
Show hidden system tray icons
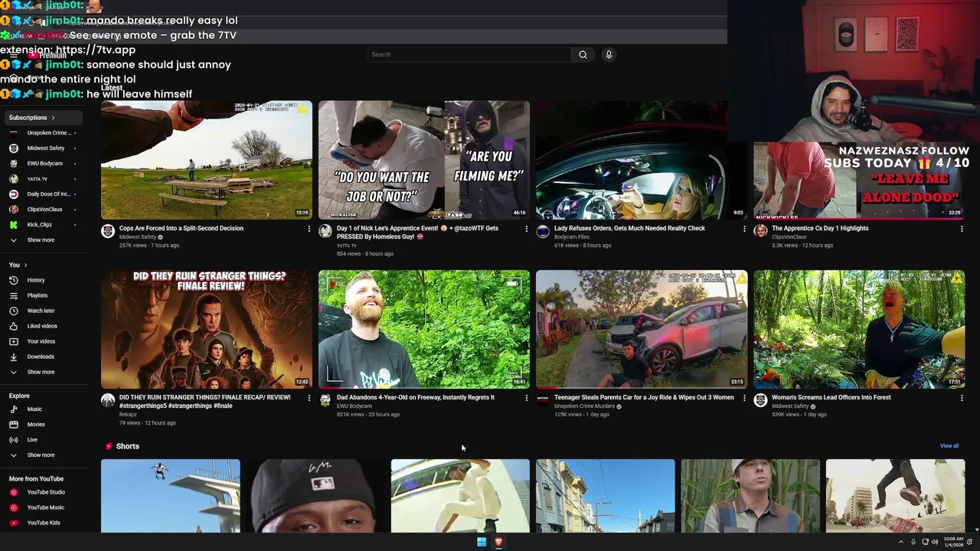pos(900,542)
